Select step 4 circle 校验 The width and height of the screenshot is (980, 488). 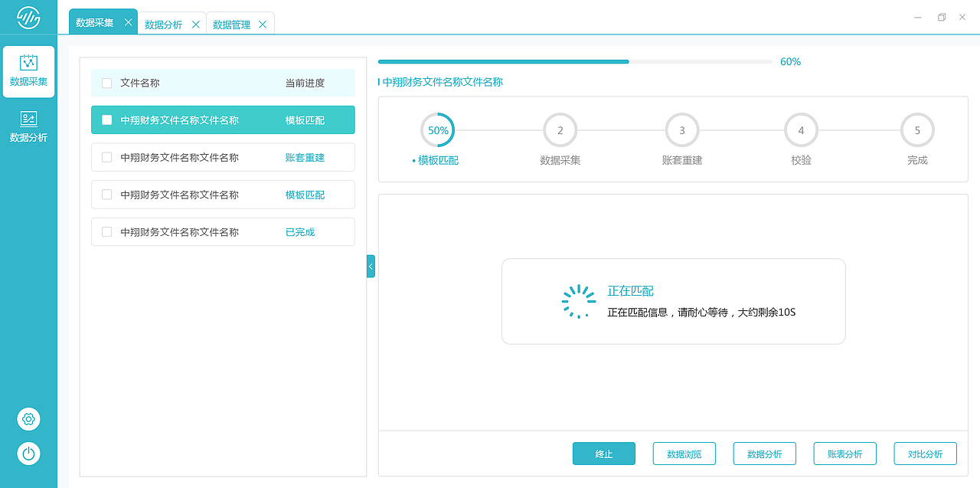(801, 130)
